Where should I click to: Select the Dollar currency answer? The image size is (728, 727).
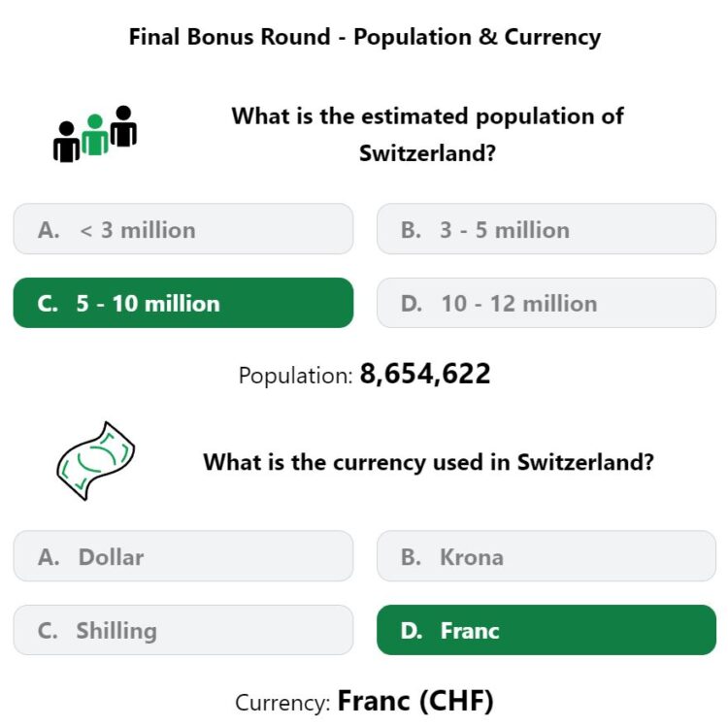click(183, 556)
